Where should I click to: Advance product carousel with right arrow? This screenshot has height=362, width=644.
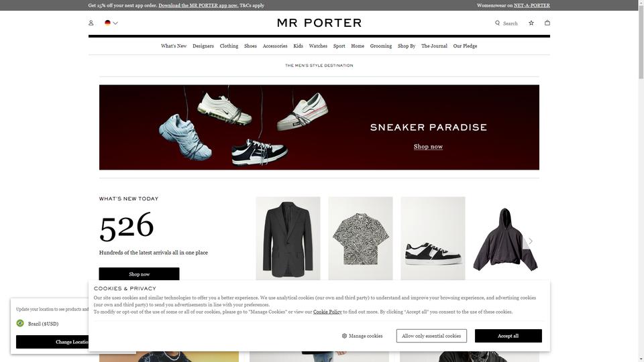tap(531, 241)
